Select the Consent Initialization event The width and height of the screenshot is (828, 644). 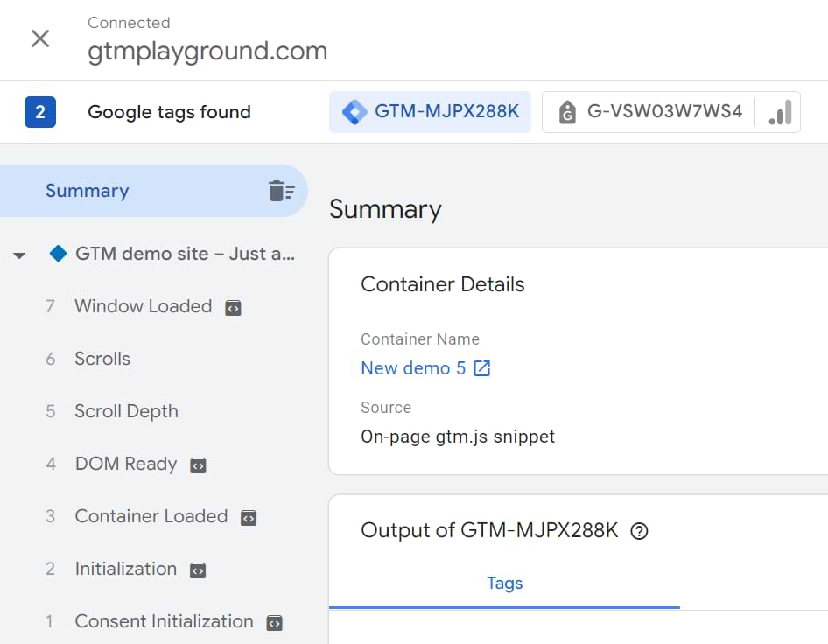pos(165,621)
